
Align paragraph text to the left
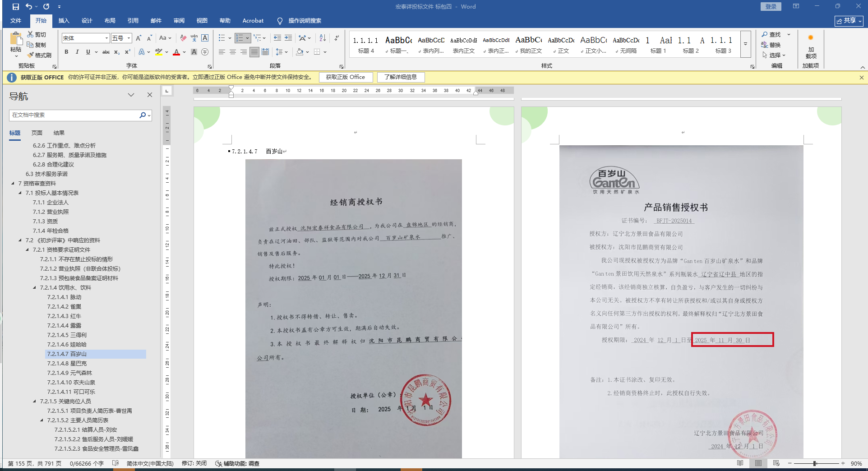[222, 52]
